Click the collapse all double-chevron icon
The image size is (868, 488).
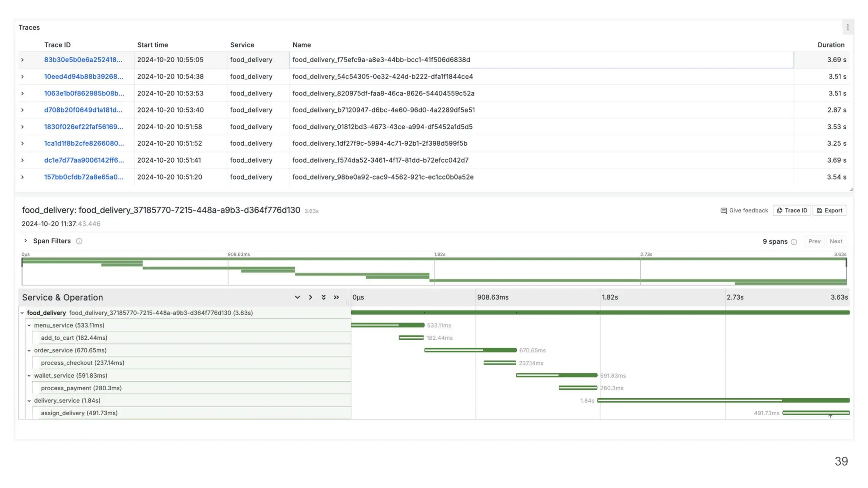pyautogui.click(x=337, y=297)
